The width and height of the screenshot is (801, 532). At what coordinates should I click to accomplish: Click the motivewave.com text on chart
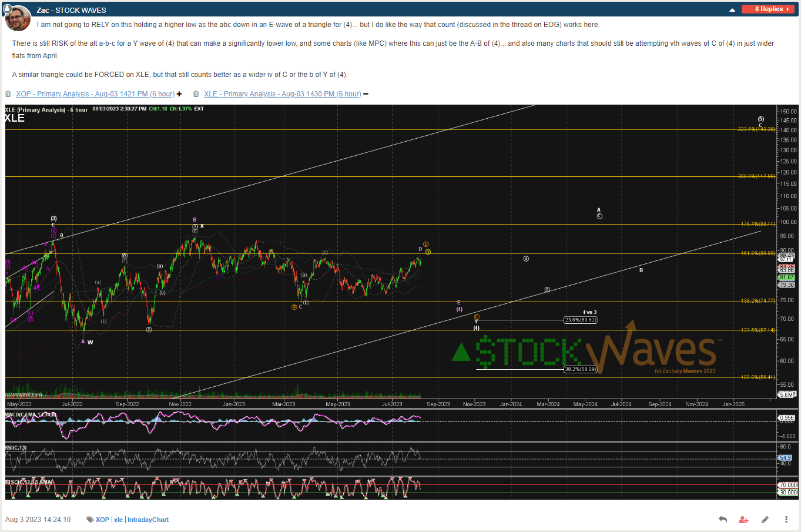pyautogui.click(x=24, y=394)
